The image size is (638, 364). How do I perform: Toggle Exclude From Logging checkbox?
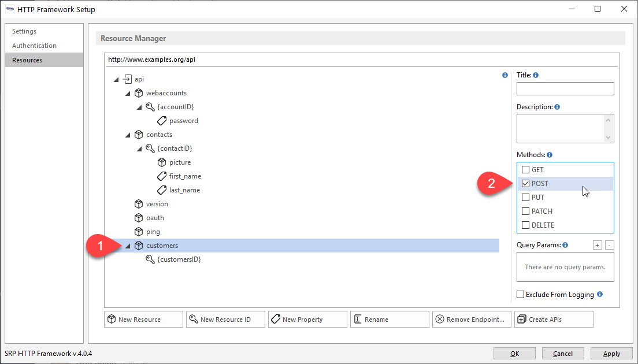click(x=521, y=295)
